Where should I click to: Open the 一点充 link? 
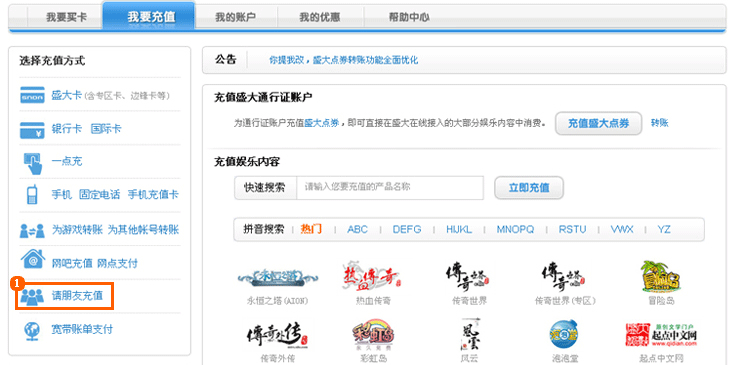coord(66,162)
